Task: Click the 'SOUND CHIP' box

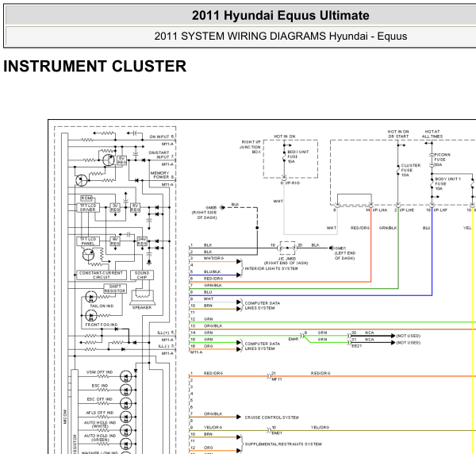Action: [142, 275]
